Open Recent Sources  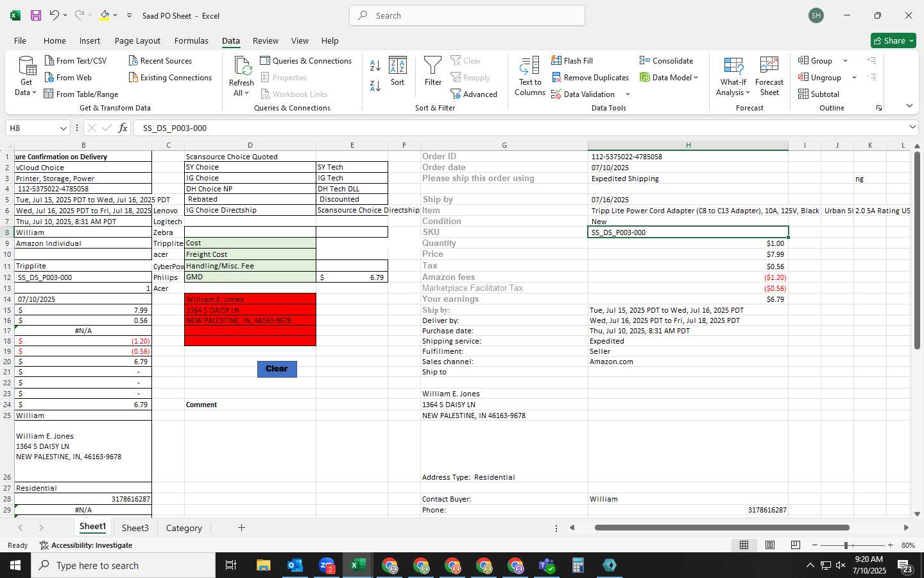pyautogui.click(x=160, y=60)
